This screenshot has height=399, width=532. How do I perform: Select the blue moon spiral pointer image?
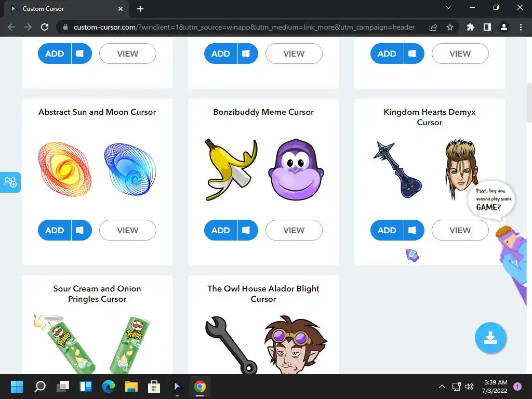[130, 169]
